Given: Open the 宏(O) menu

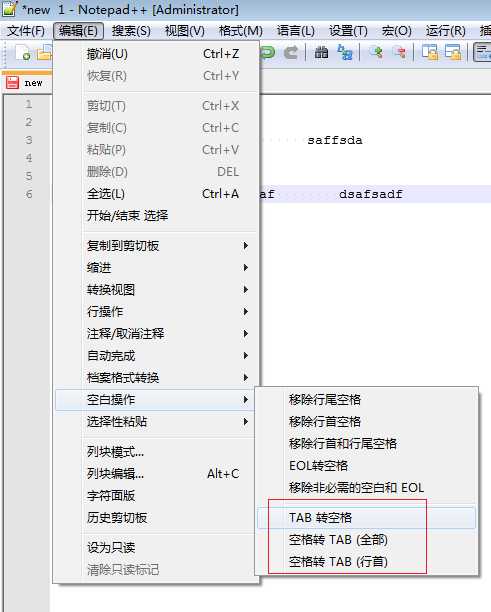Looking at the screenshot, I should click(397, 30).
